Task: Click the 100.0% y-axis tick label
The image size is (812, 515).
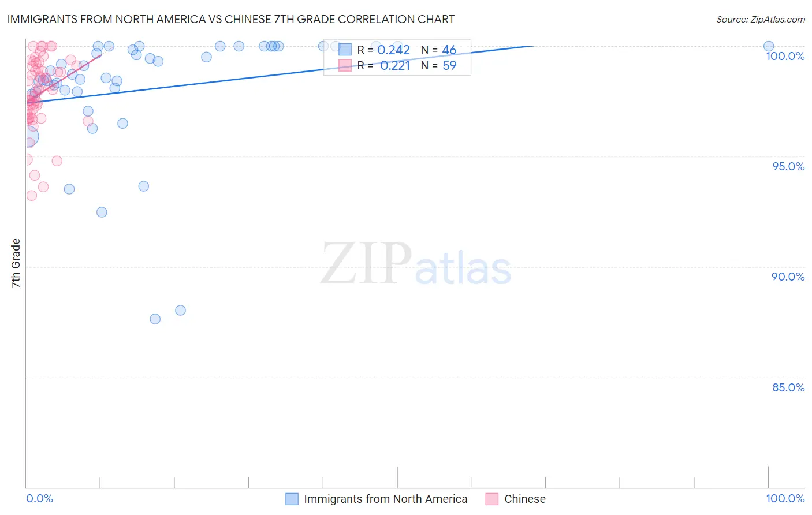Action: (x=785, y=56)
